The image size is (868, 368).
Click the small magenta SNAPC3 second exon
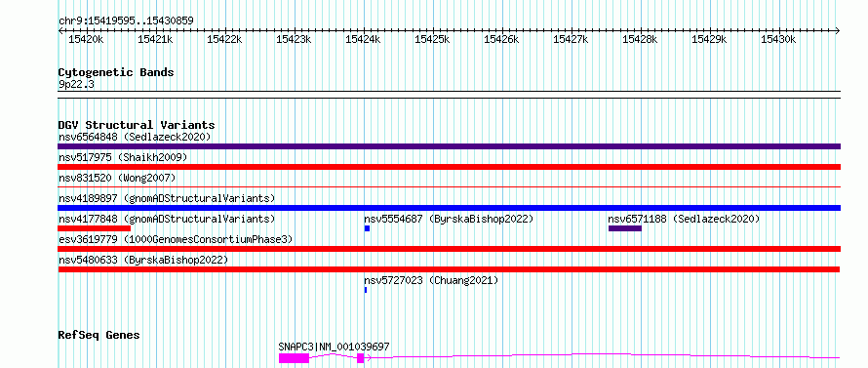[361, 358]
